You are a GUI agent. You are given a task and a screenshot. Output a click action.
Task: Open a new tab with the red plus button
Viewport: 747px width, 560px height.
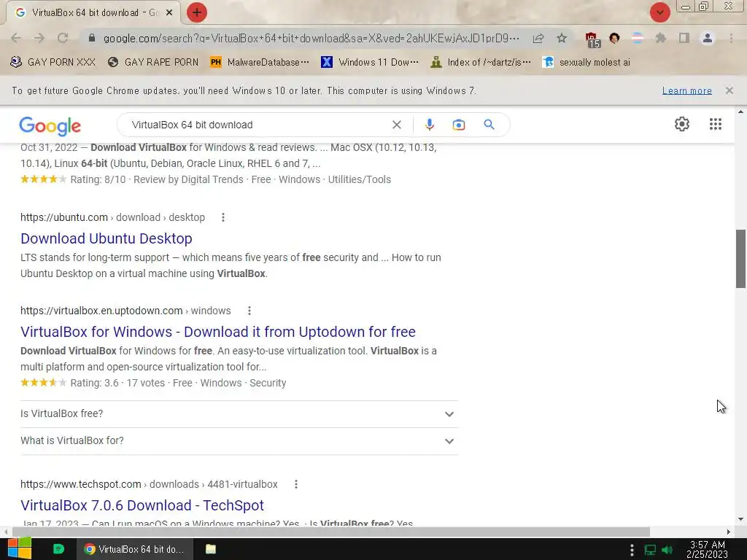pyautogui.click(x=197, y=12)
